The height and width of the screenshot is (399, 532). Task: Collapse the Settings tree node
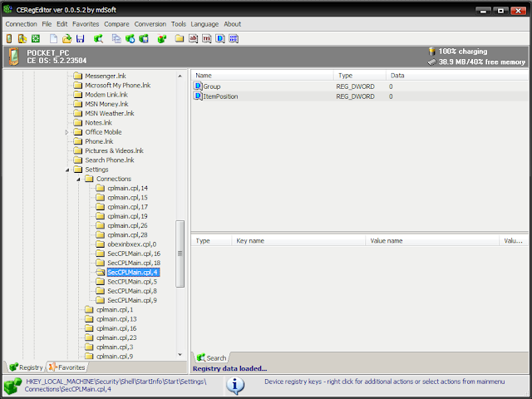coord(67,170)
